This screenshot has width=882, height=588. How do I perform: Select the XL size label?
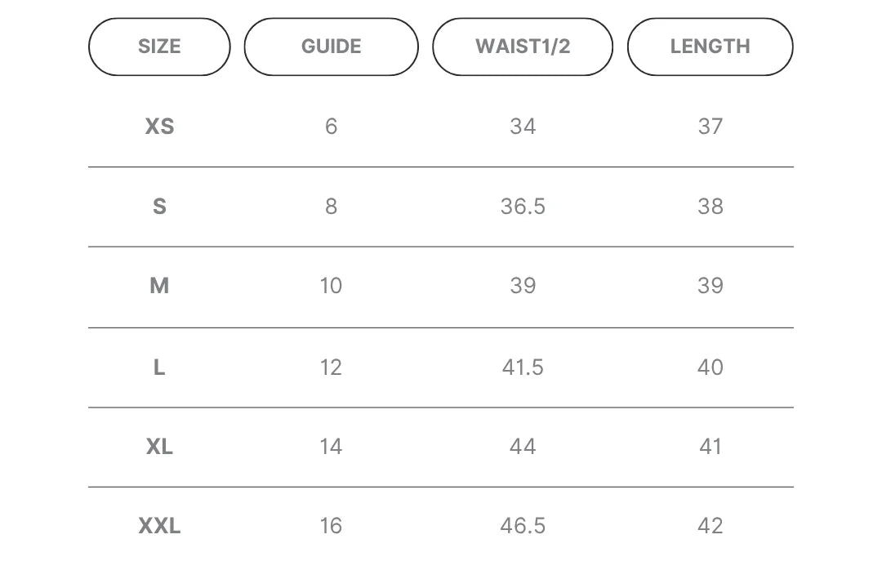tap(160, 447)
